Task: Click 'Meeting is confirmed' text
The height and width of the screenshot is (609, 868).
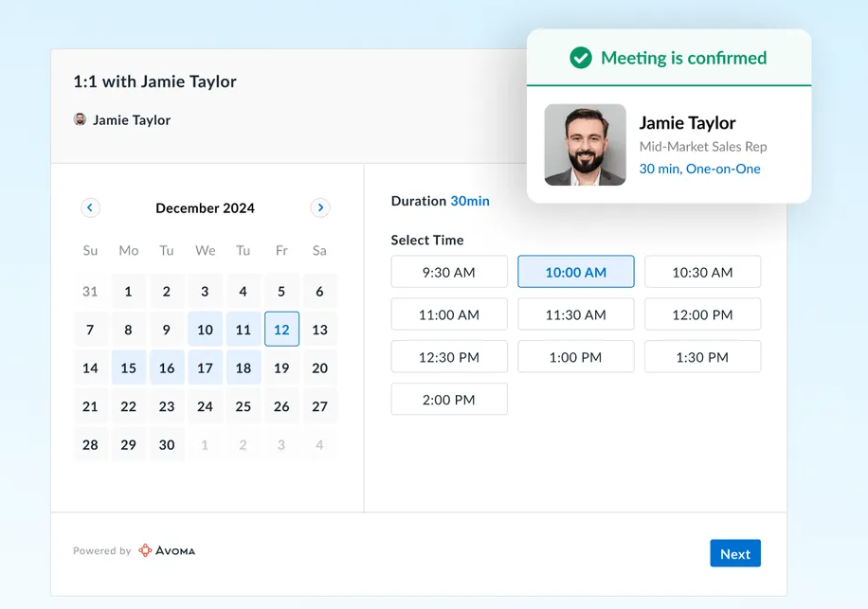Action: click(x=683, y=58)
